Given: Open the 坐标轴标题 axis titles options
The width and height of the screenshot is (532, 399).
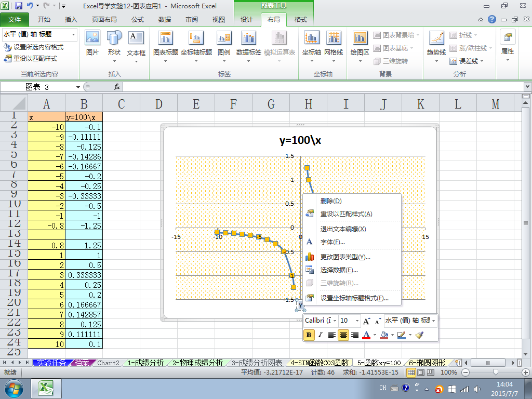Looking at the screenshot, I should tap(196, 46).
